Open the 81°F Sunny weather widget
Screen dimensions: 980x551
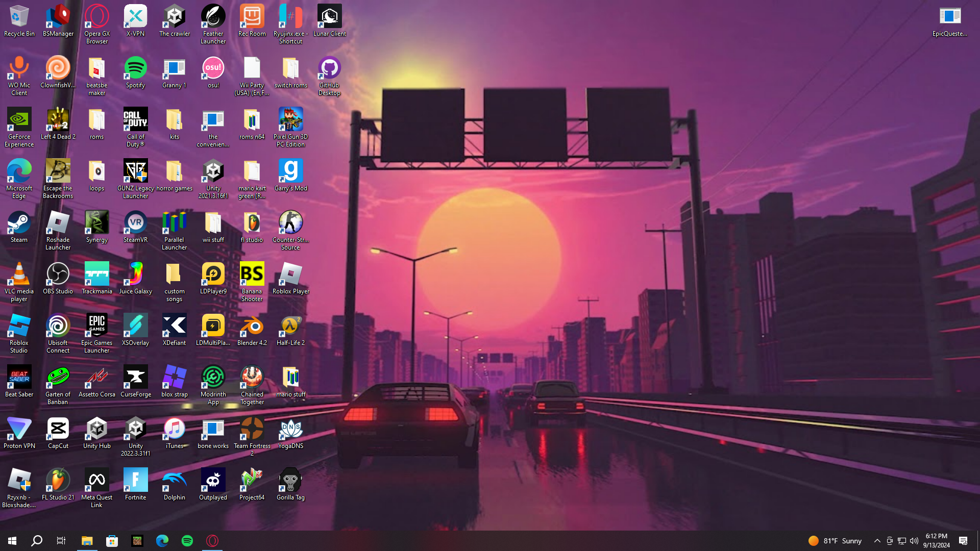point(836,541)
